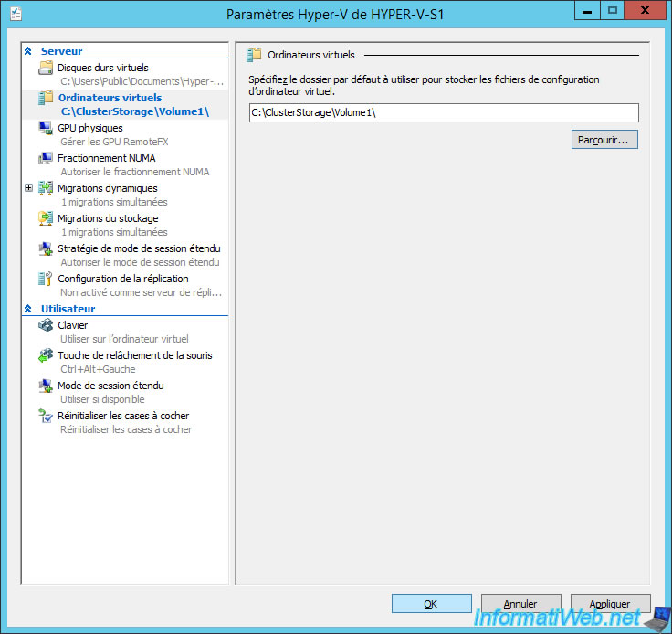Collapse the Utilisateur section
Image resolution: width=672 pixels, height=634 pixels.
click(28, 310)
